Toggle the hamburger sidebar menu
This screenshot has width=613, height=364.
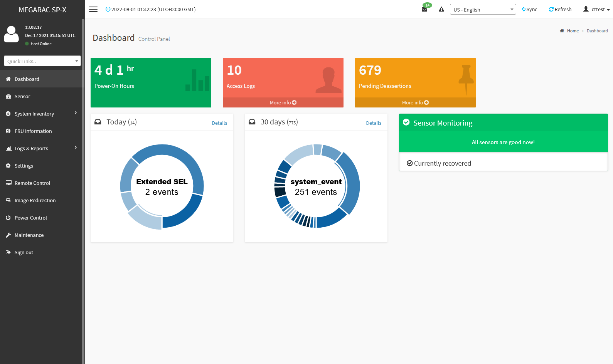tap(93, 9)
